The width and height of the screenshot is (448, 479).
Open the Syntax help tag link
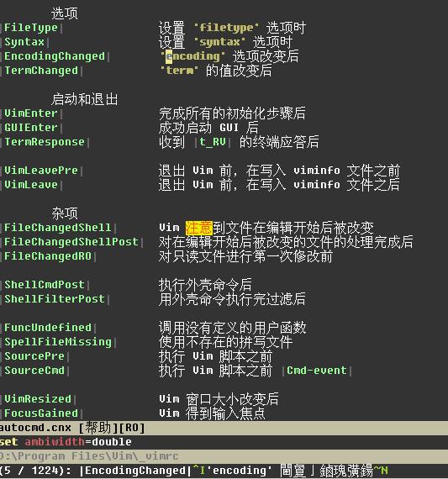point(24,42)
